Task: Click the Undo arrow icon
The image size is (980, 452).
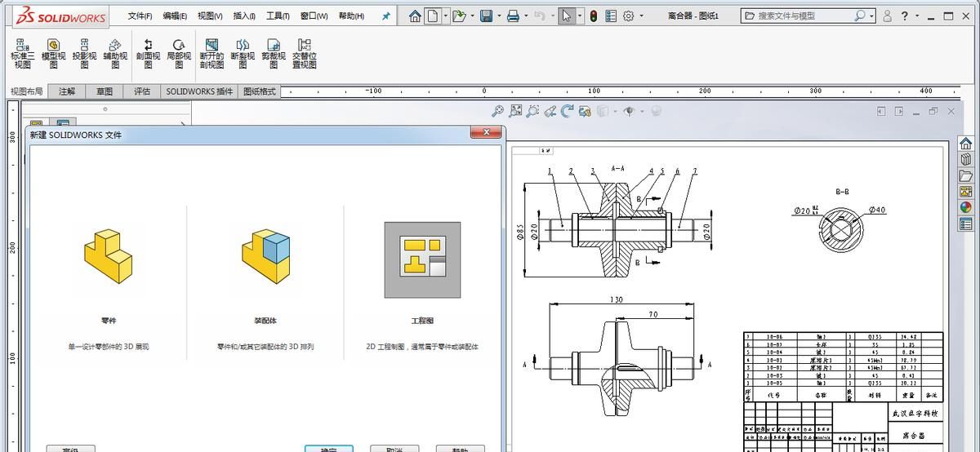Action: click(539, 16)
